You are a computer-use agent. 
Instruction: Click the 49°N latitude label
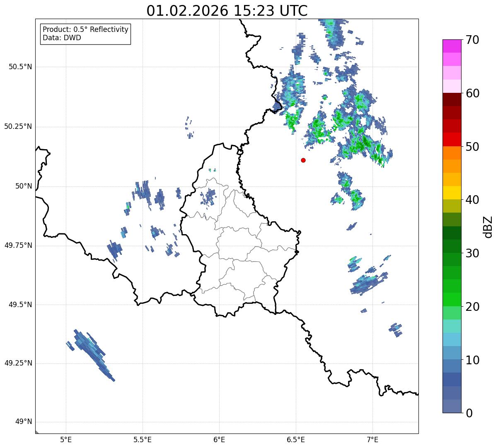24,422
